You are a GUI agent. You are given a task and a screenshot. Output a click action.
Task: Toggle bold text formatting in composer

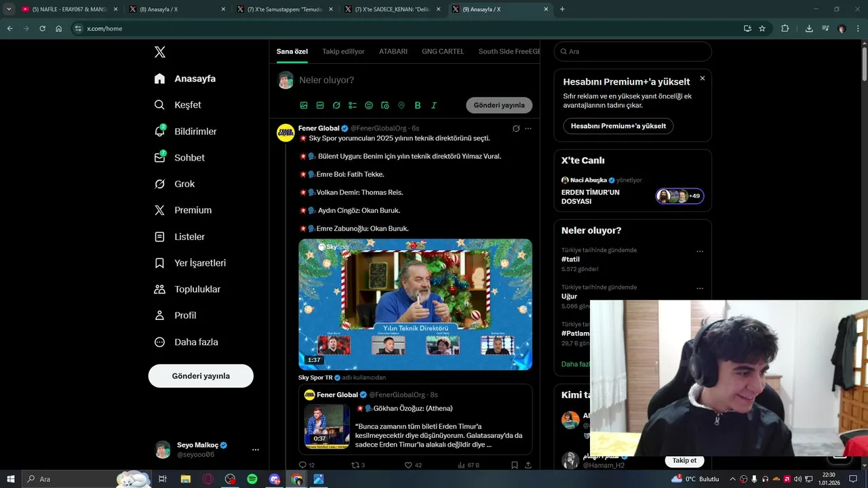pyautogui.click(x=418, y=105)
